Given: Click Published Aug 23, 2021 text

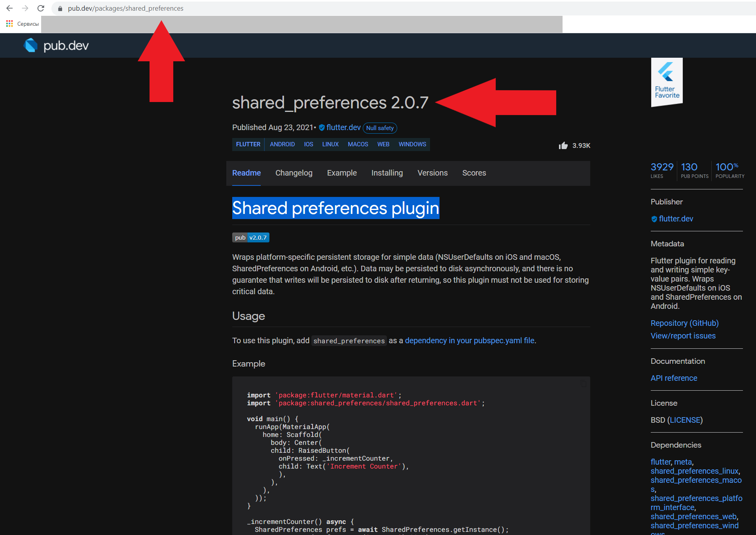Looking at the screenshot, I should tap(273, 127).
